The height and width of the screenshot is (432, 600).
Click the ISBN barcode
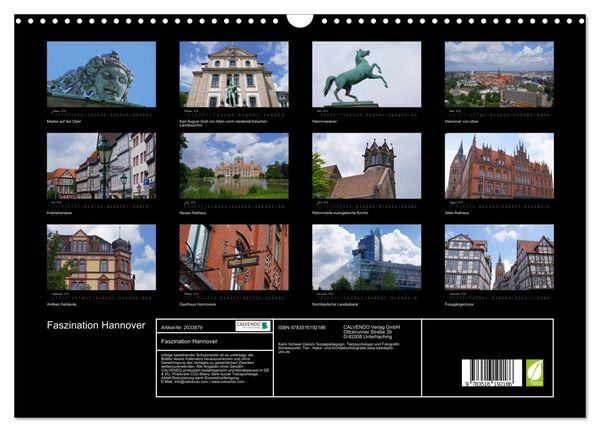(492, 372)
